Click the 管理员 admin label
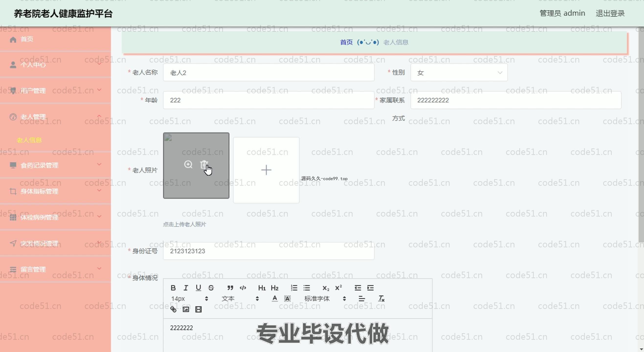Screen dimensions: 644x352 click(x=562, y=13)
